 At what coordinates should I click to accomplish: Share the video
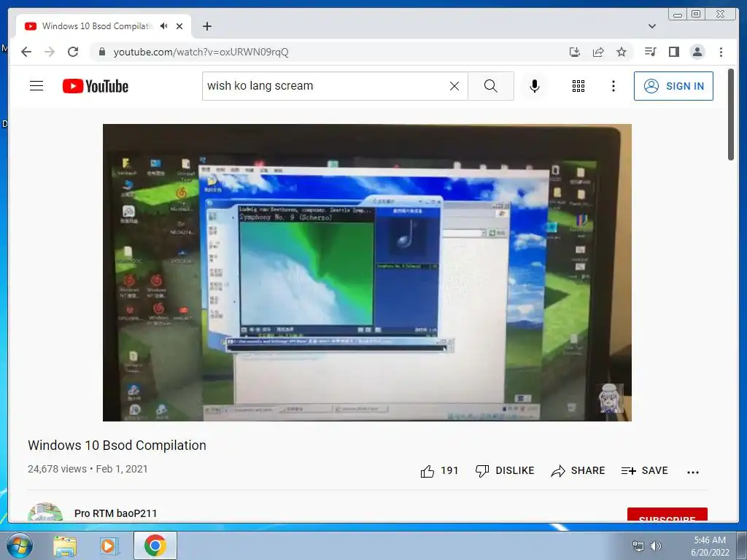[x=578, y=471]
